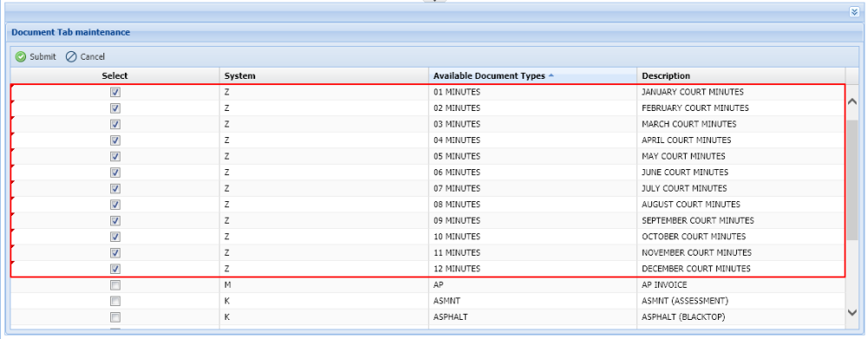Image resolution: width=868 pixels, height=339 pixels.
Task: Uncheck the 03 MINUTES checkbox
Action: 115,125
